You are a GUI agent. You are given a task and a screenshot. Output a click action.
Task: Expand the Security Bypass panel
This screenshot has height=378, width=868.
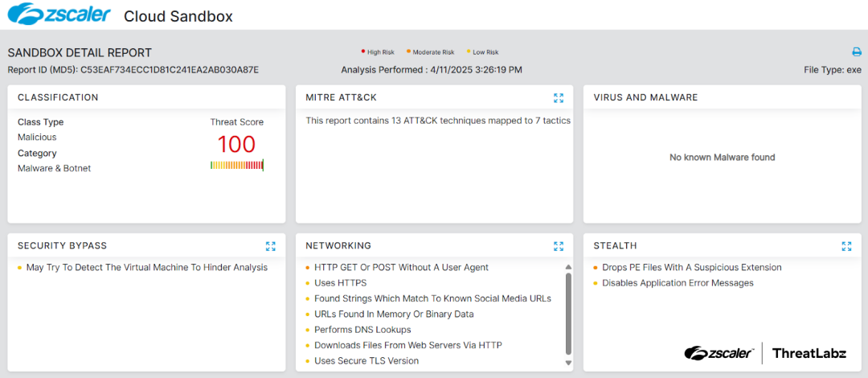click(271, 246)
